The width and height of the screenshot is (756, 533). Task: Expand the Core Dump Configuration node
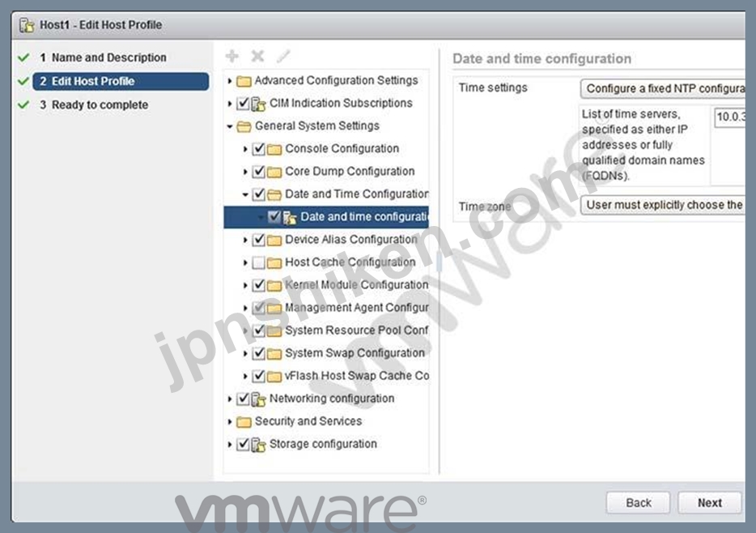(245, 172)
